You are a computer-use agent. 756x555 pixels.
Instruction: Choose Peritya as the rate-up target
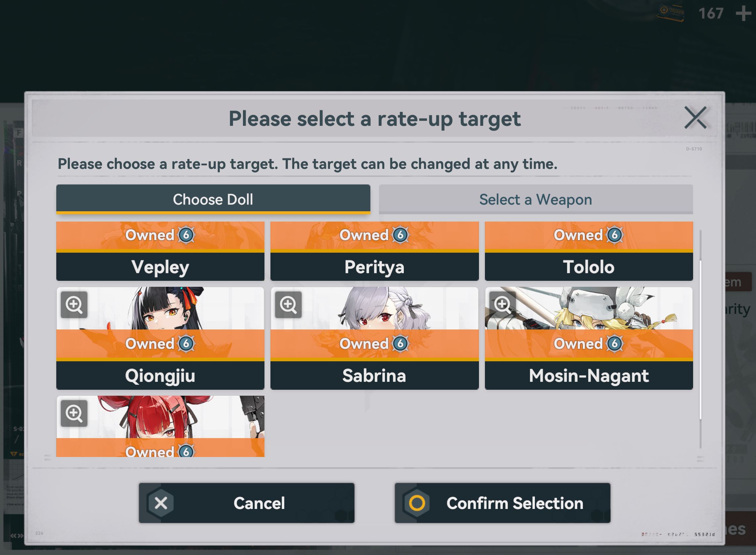(x=374, y=251)
